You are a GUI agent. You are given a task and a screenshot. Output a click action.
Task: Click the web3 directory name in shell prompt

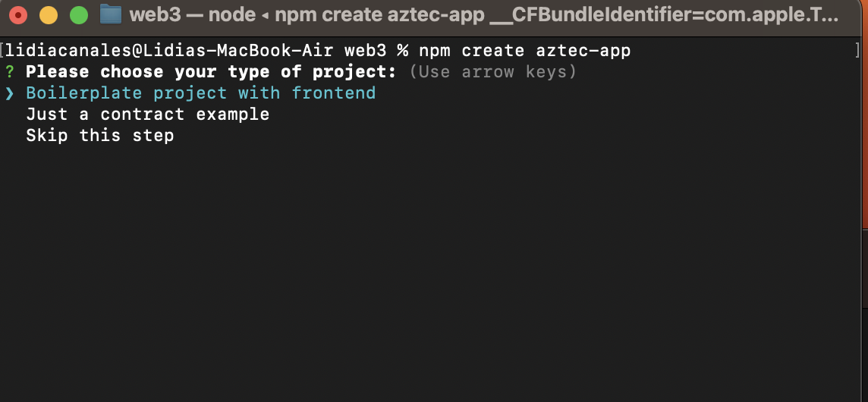(x=365, y=51)
